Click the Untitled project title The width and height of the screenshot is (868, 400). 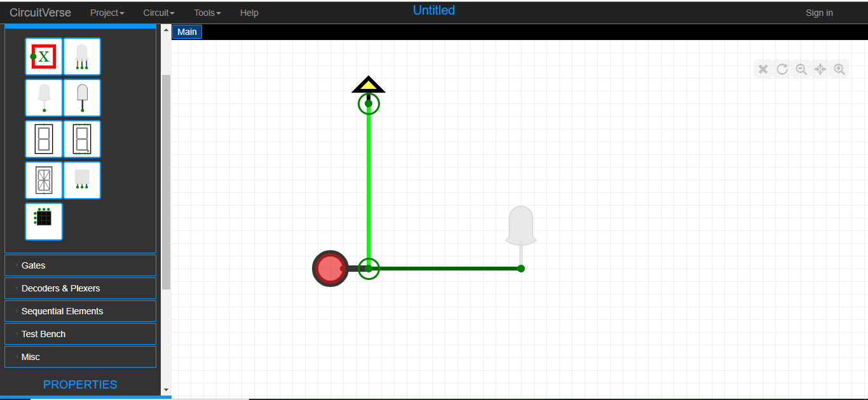[434, 10]
